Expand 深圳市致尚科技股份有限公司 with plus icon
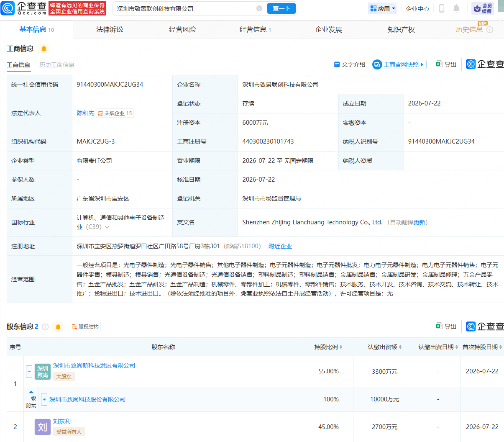504x442 pixels. pos(44,399)
